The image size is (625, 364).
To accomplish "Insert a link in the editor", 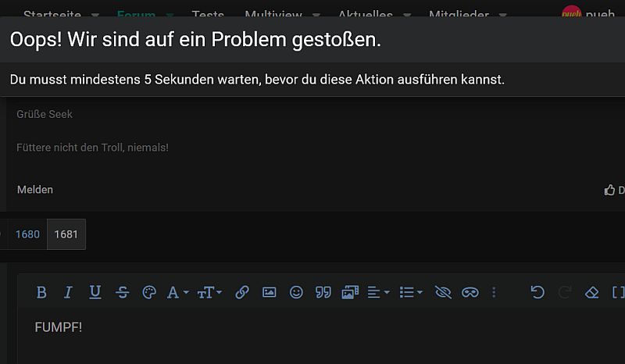I will (x=242, y=292).
